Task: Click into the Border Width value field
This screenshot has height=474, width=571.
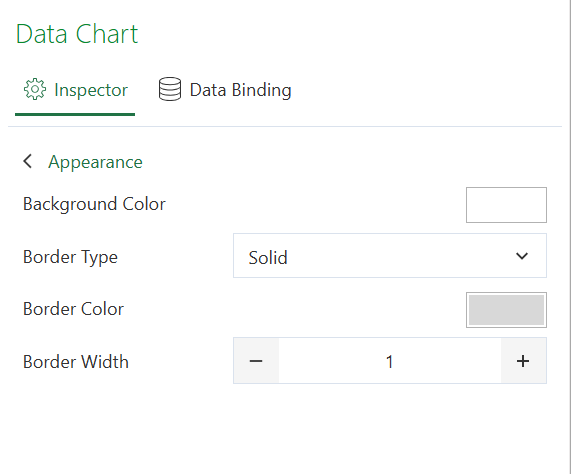Action: tap(390, 361)
